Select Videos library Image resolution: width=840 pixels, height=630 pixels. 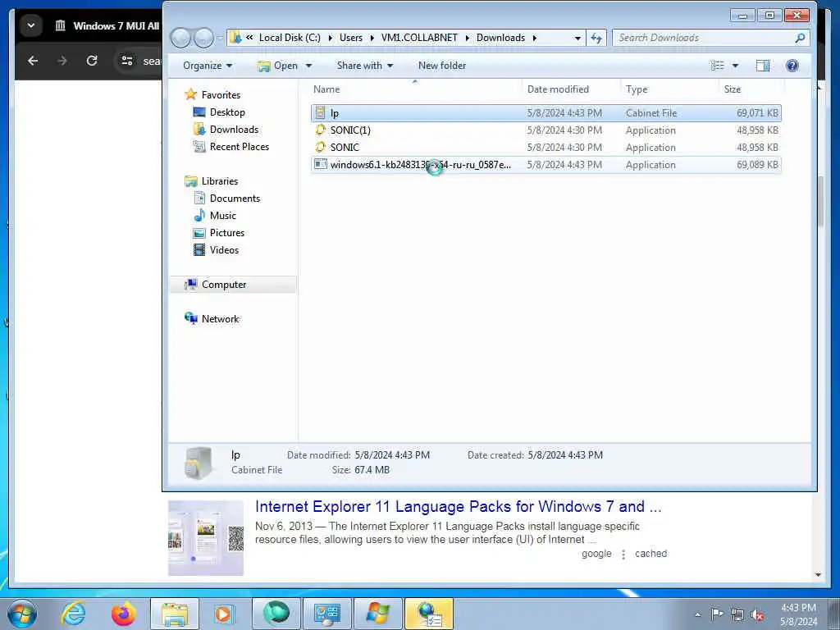(x=224, y=249)
